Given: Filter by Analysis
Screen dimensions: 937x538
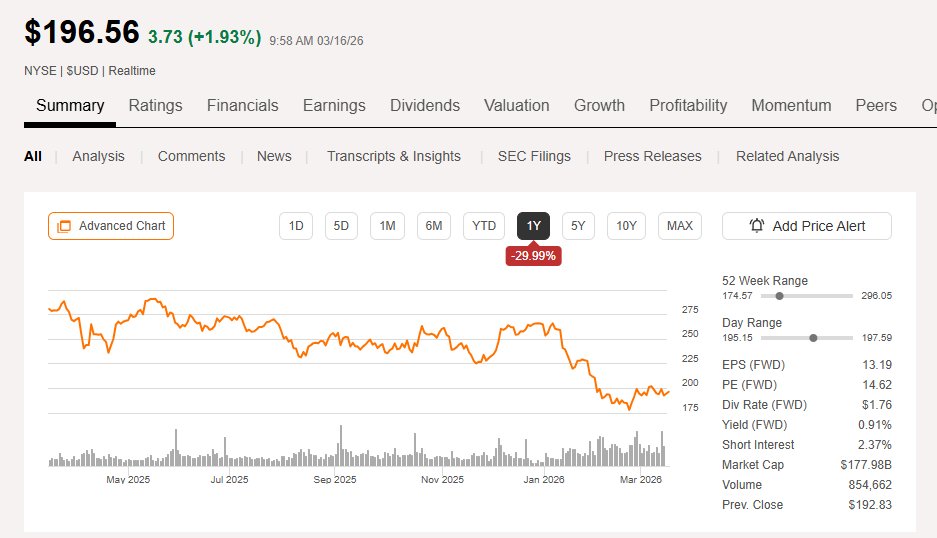Looking at the screenshot, I should (99, 157).
